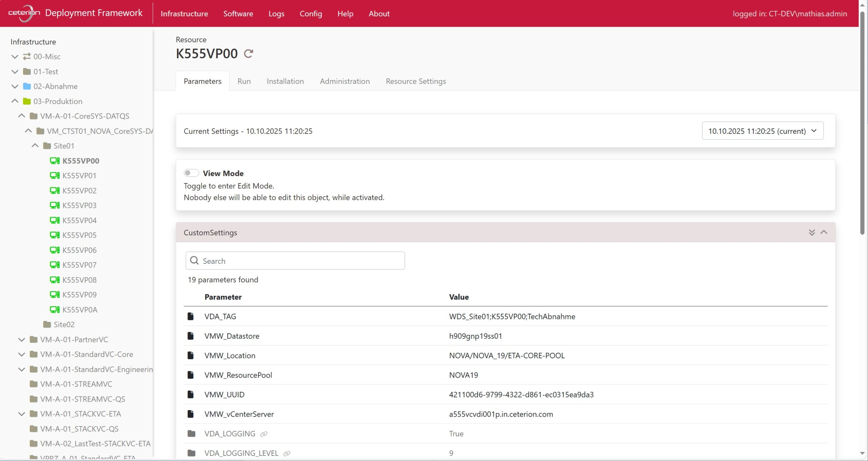This screenshot has width=868, height=461.
Task: Open the Software menu
Action: pyautogui.click(x=238, y=14)
